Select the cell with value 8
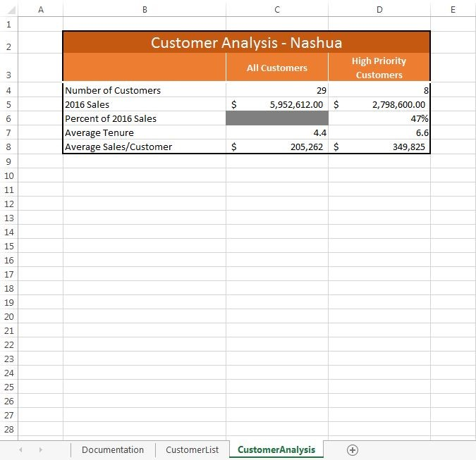The image size is (476, 460). [379, 90]
